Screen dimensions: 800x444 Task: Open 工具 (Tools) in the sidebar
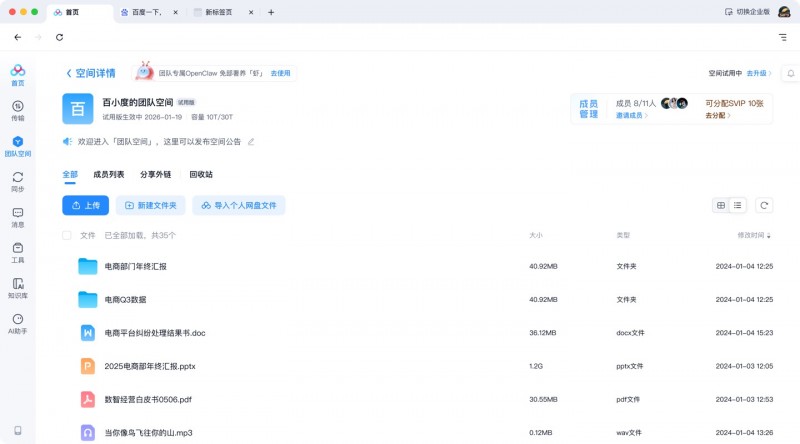pos(17,251)
